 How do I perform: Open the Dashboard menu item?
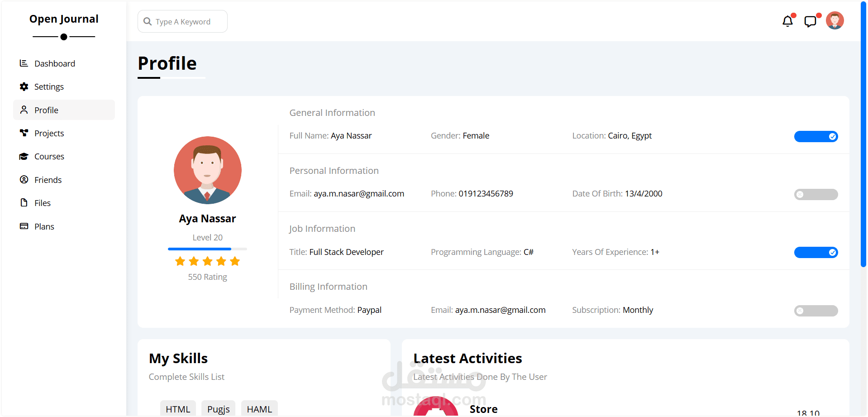[64, 63]
